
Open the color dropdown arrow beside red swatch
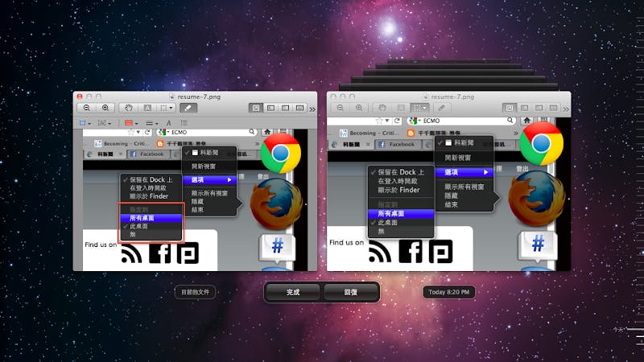(x=136, y=124)
